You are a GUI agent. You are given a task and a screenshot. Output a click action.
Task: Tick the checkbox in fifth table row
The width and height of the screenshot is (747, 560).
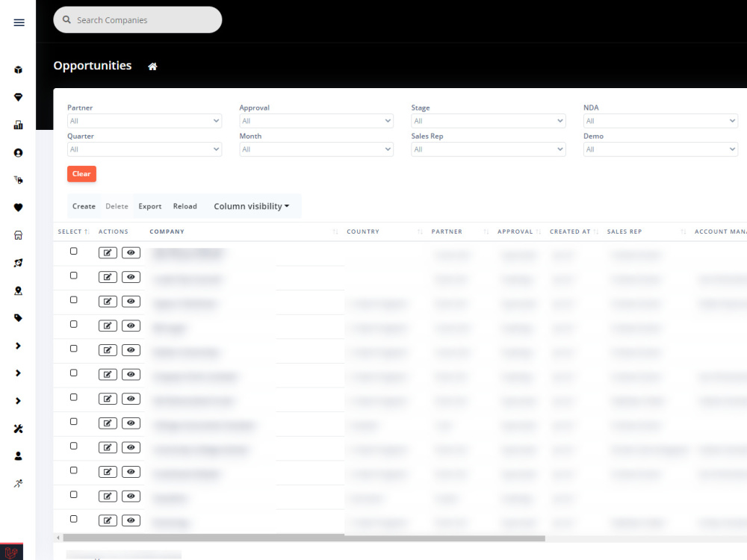pyautogui.click(x=73, y=349)
